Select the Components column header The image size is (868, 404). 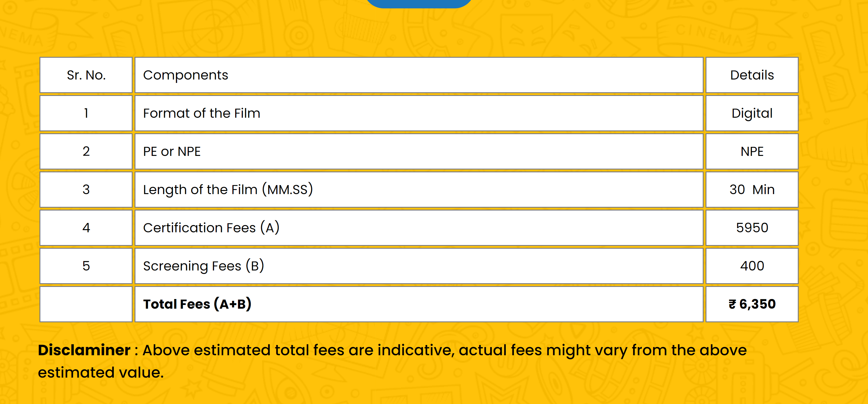tap(186, 75)
